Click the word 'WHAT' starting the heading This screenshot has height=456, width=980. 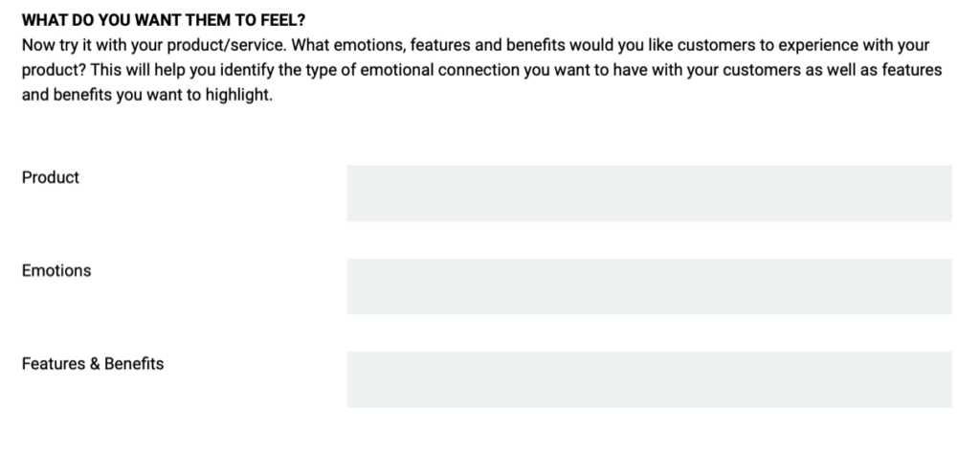[44, 20]
